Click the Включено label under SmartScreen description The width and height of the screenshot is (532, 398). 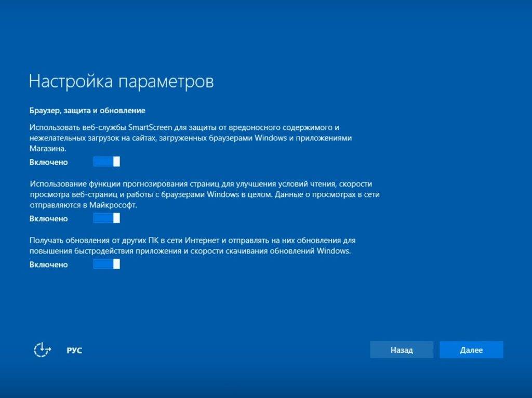(x=49, y=162)
